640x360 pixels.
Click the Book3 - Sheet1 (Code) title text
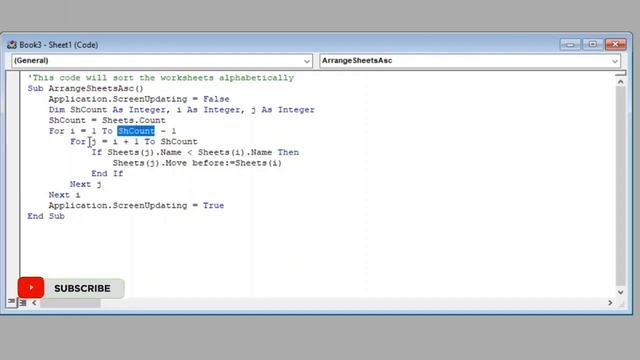59,45
